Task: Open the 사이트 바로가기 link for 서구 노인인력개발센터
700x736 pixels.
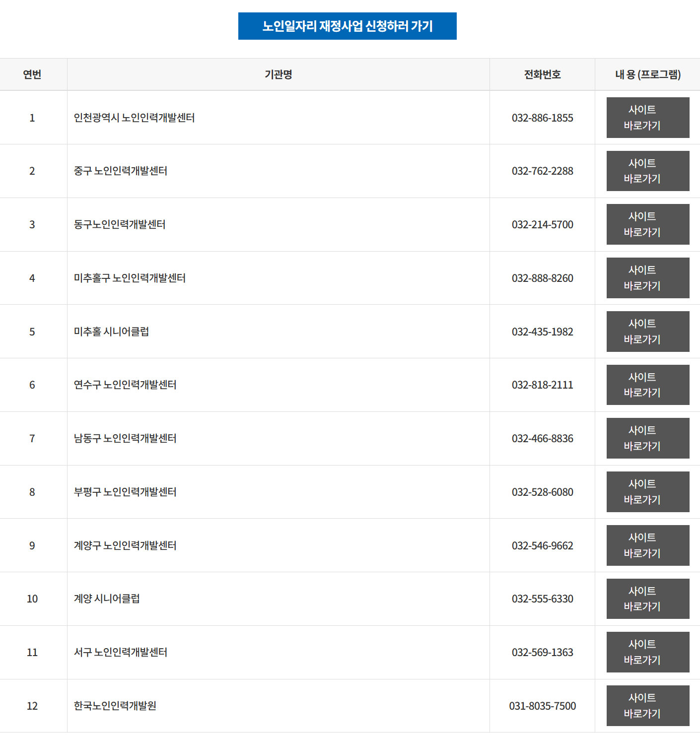Action: (x=647, y=652)
